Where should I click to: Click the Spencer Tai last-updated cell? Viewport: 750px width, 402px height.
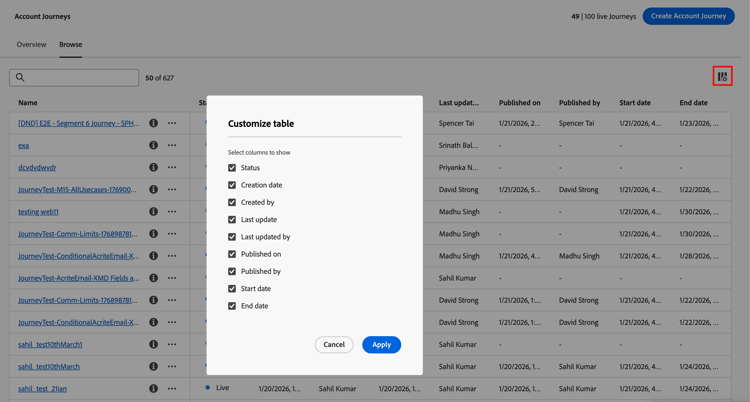click(x=456, y=123)
